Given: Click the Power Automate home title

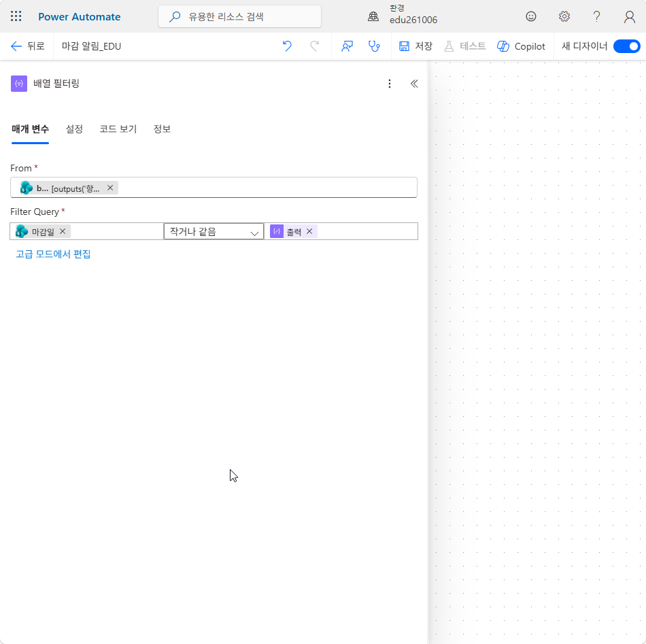Looking at the screenshot, I should coord(79,17).
